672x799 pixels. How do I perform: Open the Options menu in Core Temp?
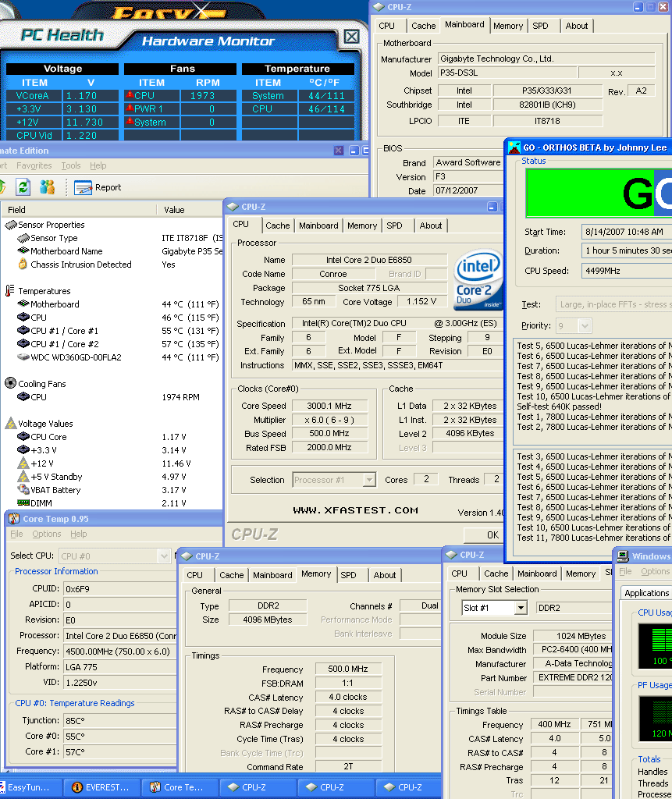pyautogui.click(x=46, y=534)
